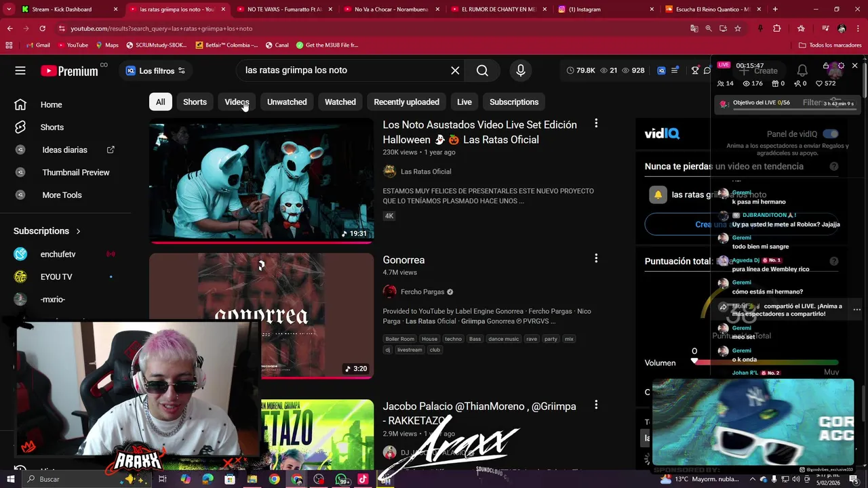Open the Todos los marcadores bookmarks folder
This screenshot has width=868, height=488.
pyautogui.click(x=830, y=45)
